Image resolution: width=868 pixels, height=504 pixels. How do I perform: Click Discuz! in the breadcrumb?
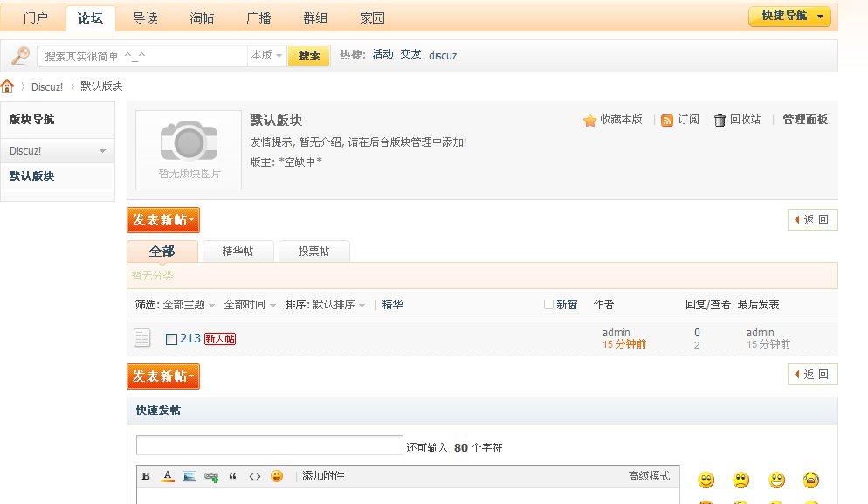tap(47, 87)
